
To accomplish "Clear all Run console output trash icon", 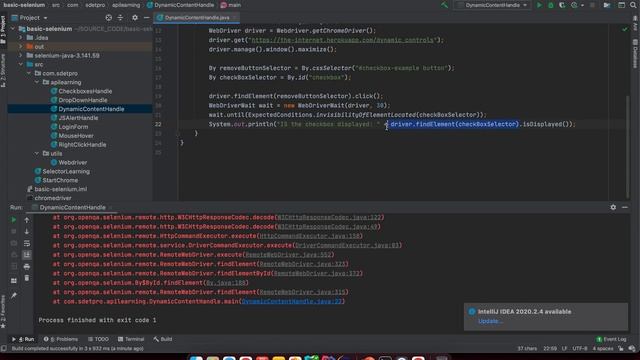I will pos(27,278).
